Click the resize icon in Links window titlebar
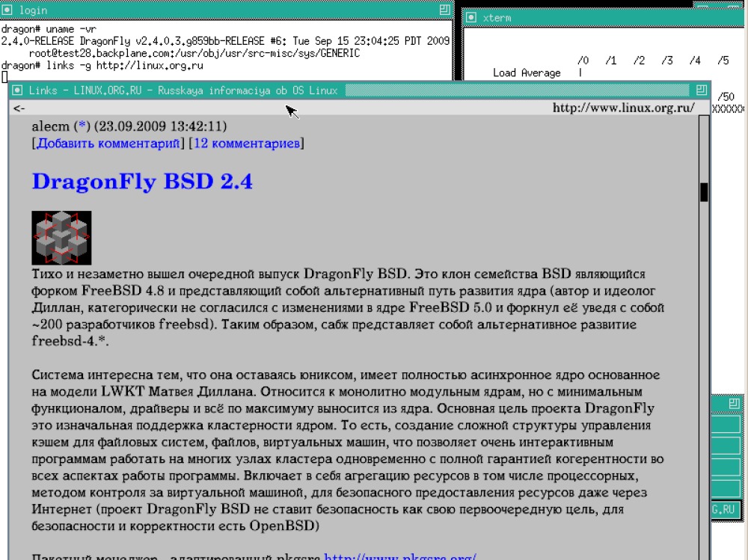 point(701,90)
